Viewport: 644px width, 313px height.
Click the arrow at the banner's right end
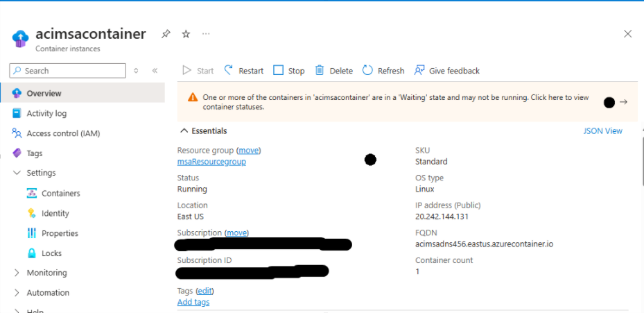click(623, 102)
